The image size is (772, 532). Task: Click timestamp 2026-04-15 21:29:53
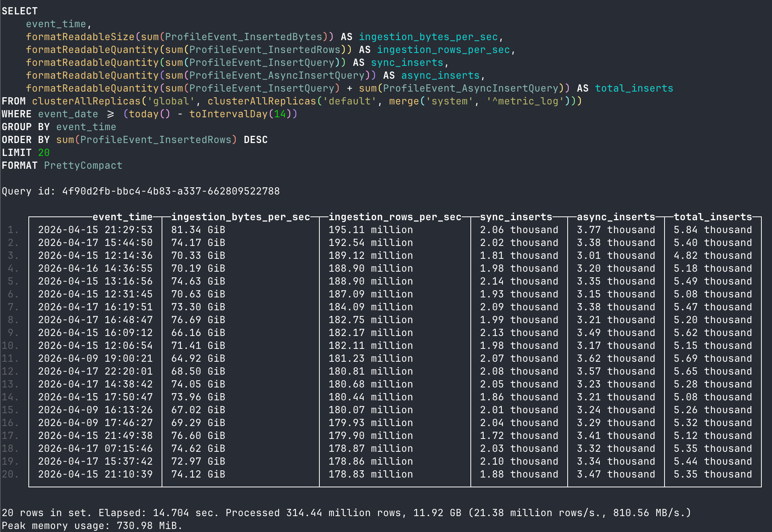[95, 230]
